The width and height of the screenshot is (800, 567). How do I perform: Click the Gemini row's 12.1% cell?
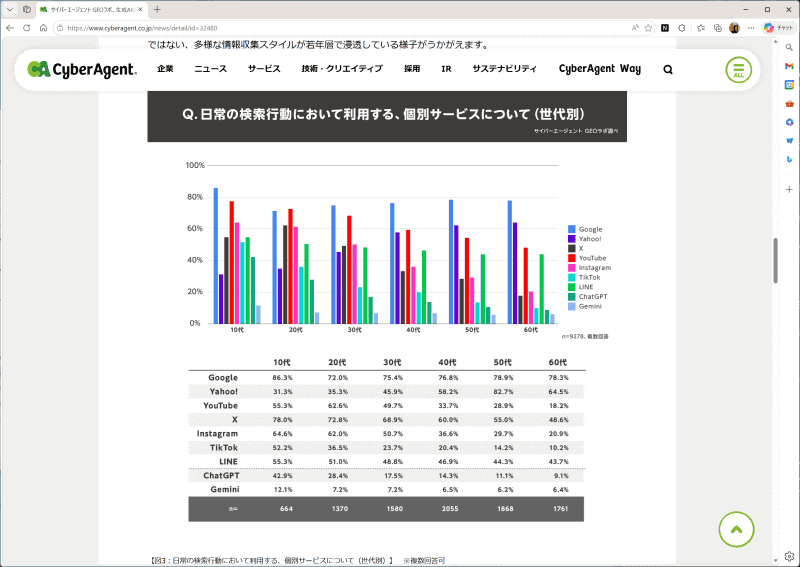(x=283, y=489)
